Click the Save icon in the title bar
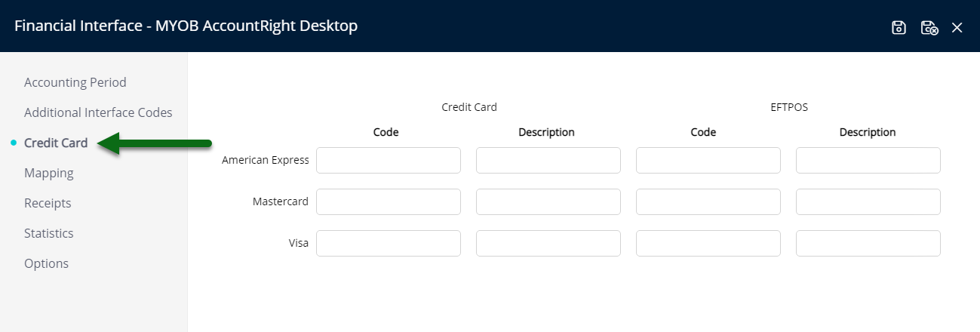Image resolution: width=980 pixels, height=332 pixels. click(899, 28)
